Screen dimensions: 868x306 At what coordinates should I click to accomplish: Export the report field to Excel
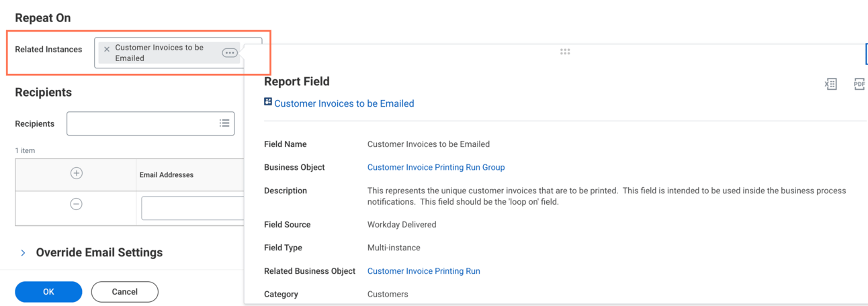pyautogui.click(x=831, y=84)
